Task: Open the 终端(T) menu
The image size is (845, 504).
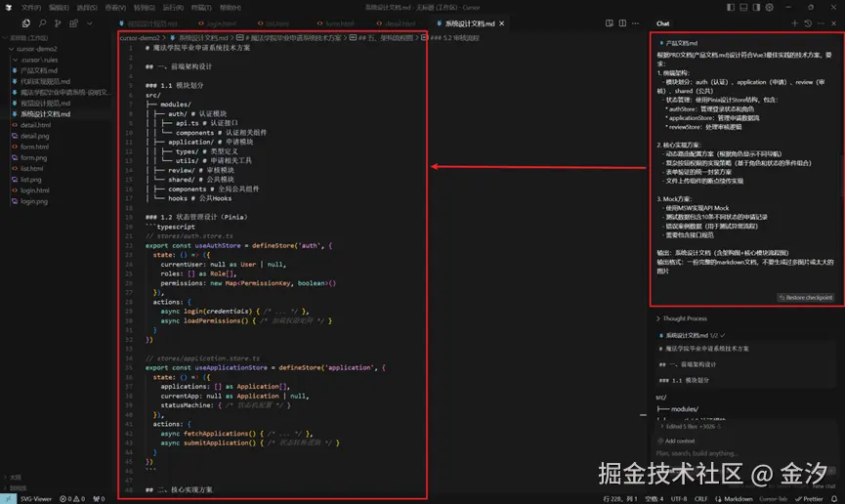Action: (x=201, y=8)
